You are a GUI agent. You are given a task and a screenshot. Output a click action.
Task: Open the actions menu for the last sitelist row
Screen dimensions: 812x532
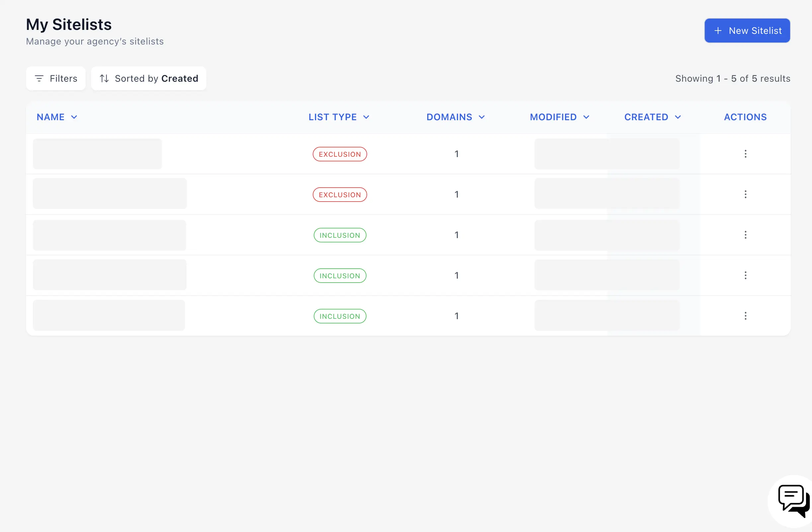[x=746, y=316]
